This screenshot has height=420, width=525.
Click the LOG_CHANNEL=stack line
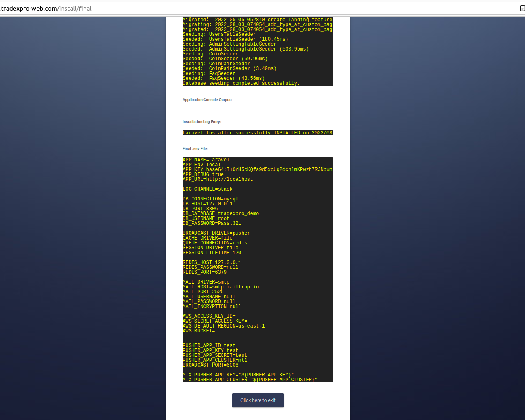[207, 189]
